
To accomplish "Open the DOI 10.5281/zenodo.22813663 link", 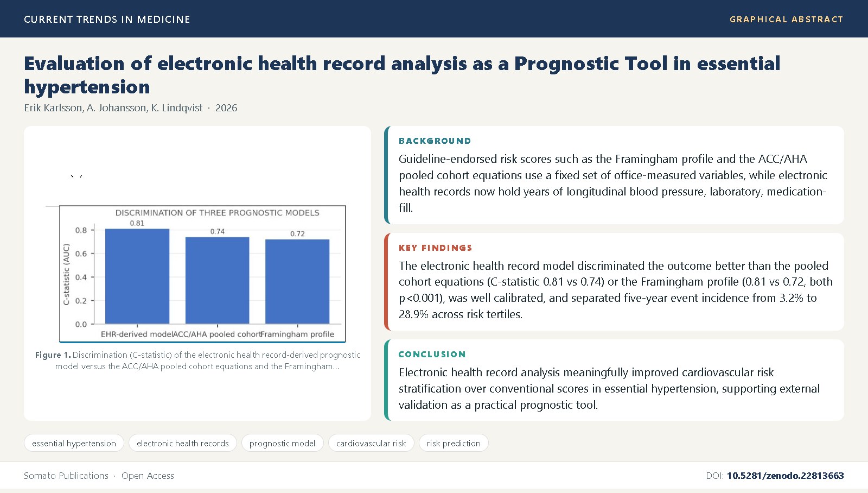I will pos(785,476).
